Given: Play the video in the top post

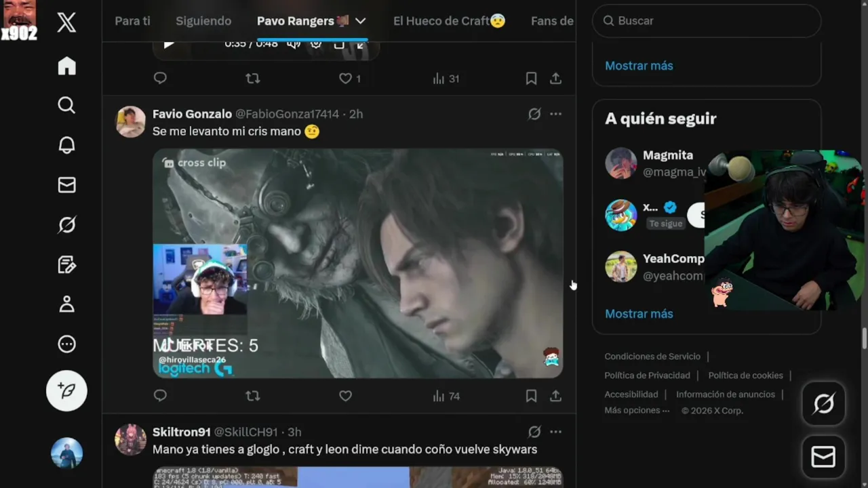Looking at the screenshot, I should [x=169, y=44].
